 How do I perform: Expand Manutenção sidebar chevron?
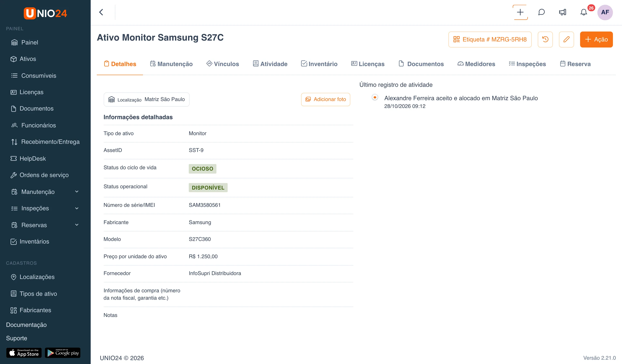77,191
